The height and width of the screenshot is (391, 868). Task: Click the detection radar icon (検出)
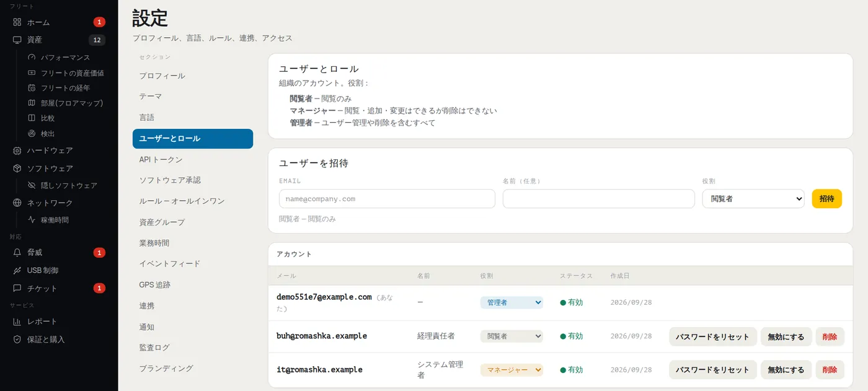click(x=32, y=133)
